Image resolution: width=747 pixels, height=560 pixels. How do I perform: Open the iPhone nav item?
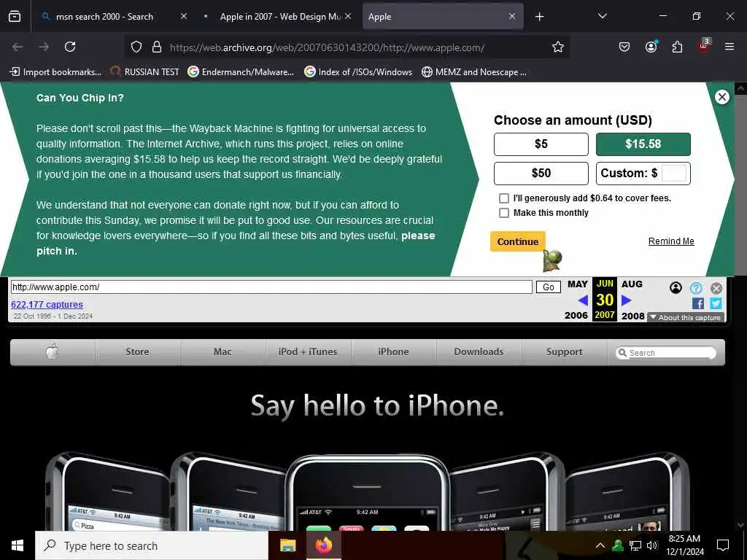click(393, 352)
